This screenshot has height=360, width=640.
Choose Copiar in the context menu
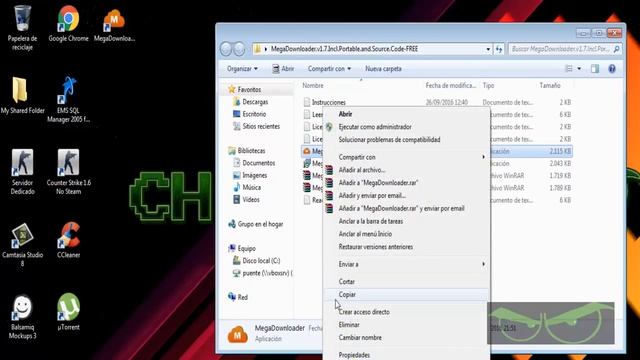point(408,294)
